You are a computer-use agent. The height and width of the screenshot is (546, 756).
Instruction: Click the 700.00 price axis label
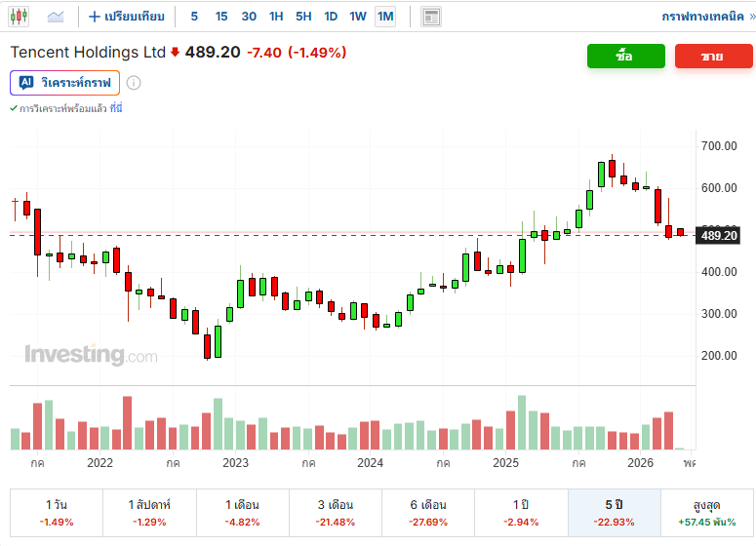719,146
